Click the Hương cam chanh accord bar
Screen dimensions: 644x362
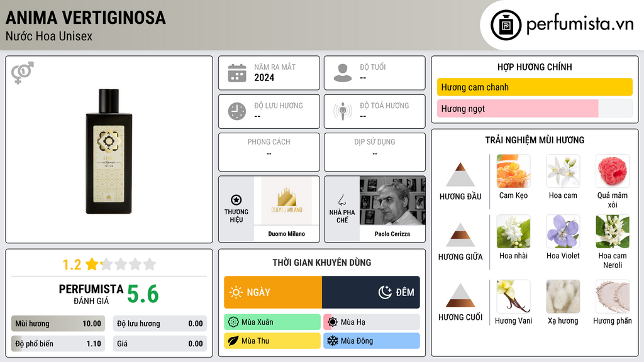click(x=535, y=87)
